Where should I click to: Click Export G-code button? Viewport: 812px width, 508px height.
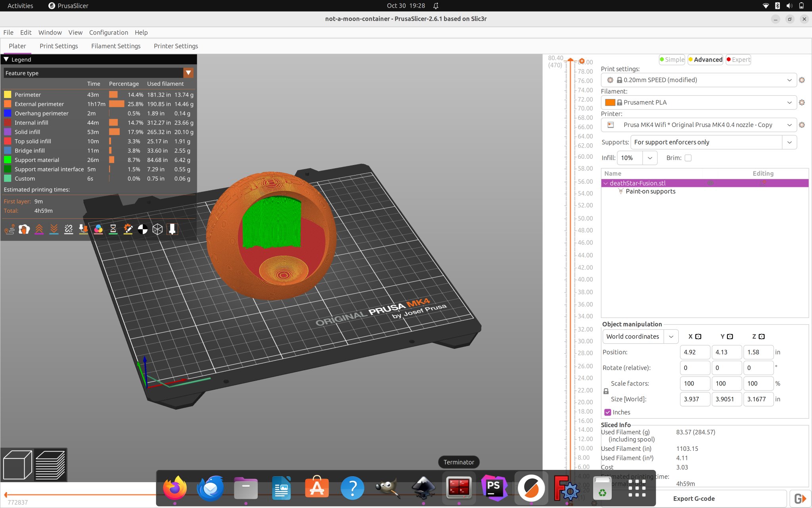[x=693, y=498]
